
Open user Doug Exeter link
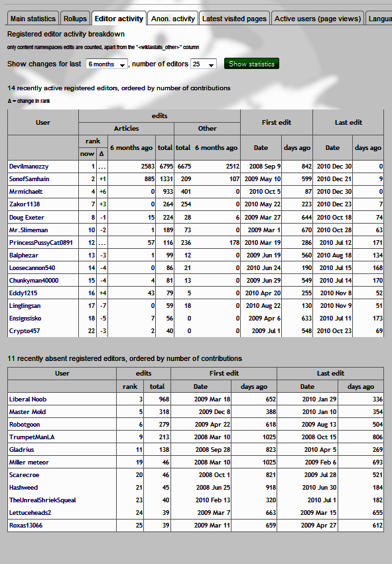(27, 218)
